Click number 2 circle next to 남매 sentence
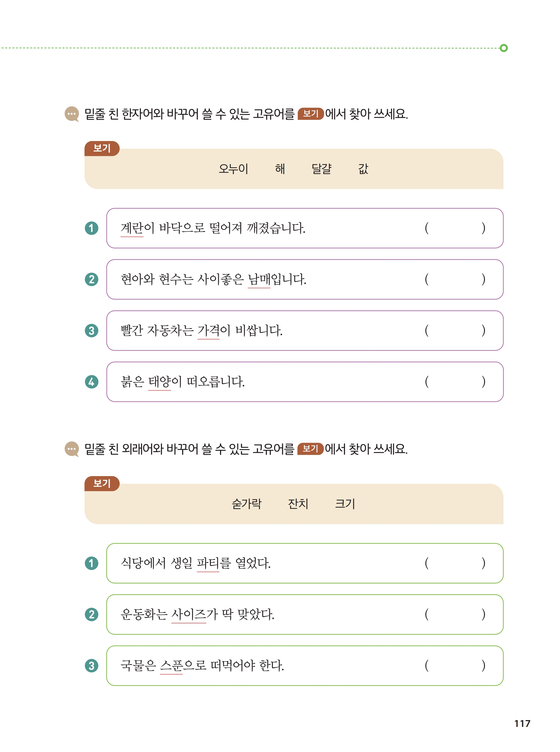Screen dimensions: 560x752 (x=92, y=279)
